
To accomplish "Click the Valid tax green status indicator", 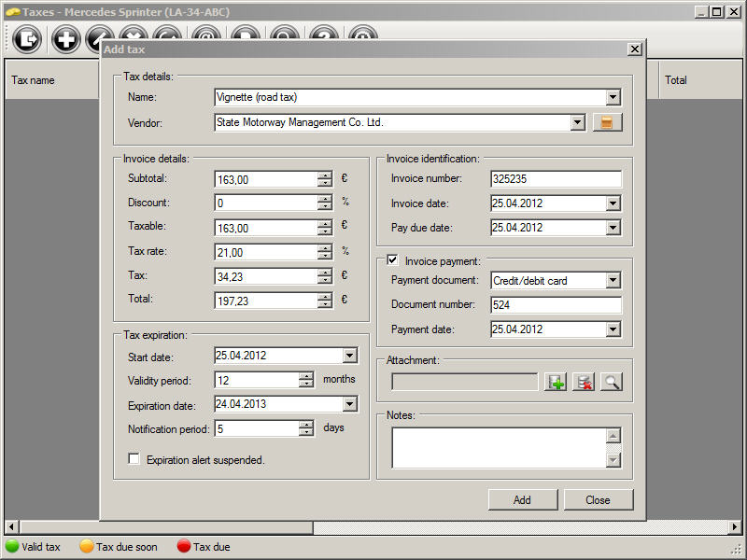I will pos(13,547).
